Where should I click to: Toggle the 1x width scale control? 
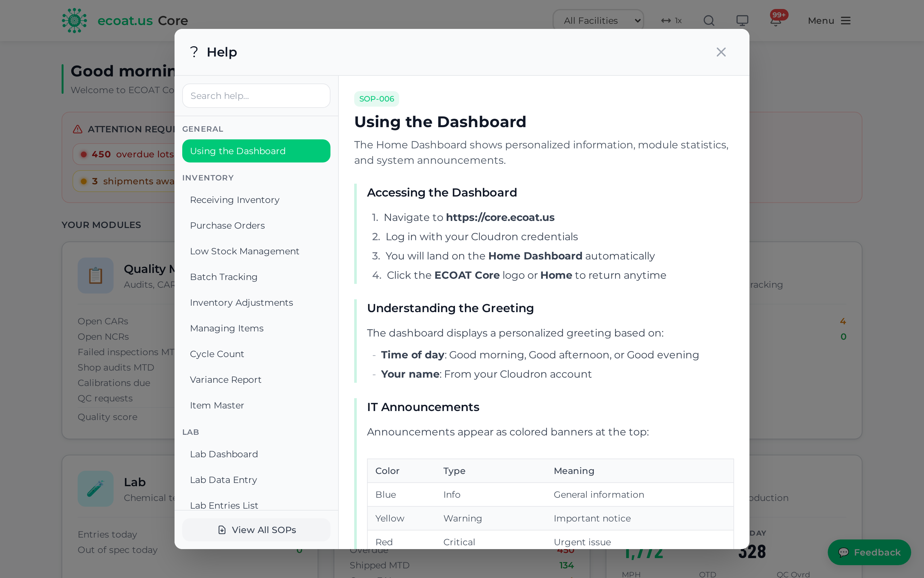pos(671,21)
